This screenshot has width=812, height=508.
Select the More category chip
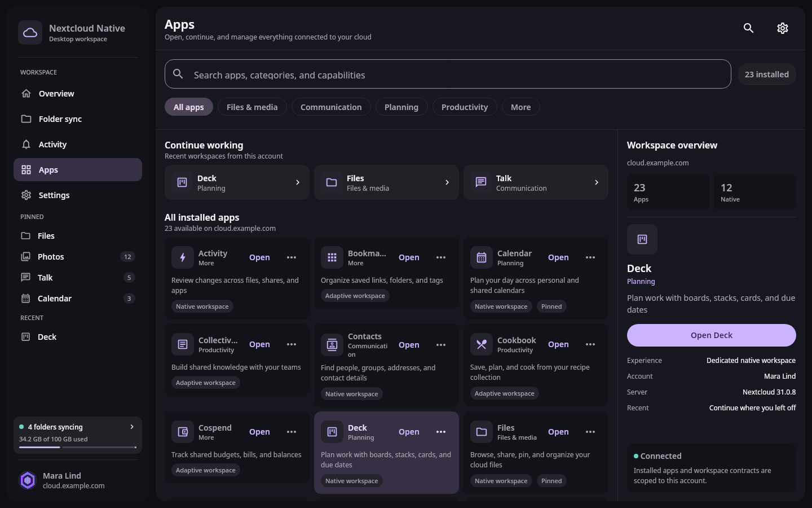[x=521, y=107]
